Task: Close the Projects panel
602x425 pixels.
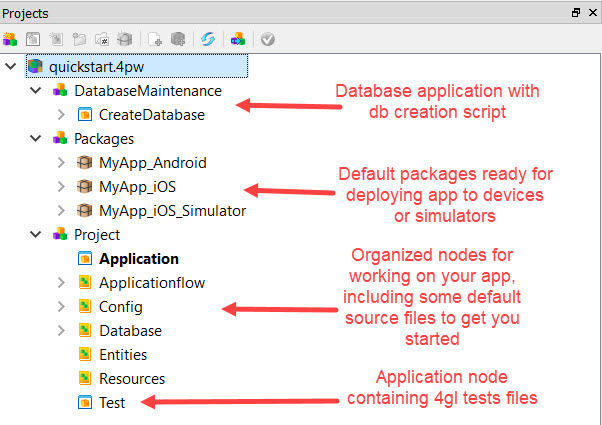Action: click(591, 13)
